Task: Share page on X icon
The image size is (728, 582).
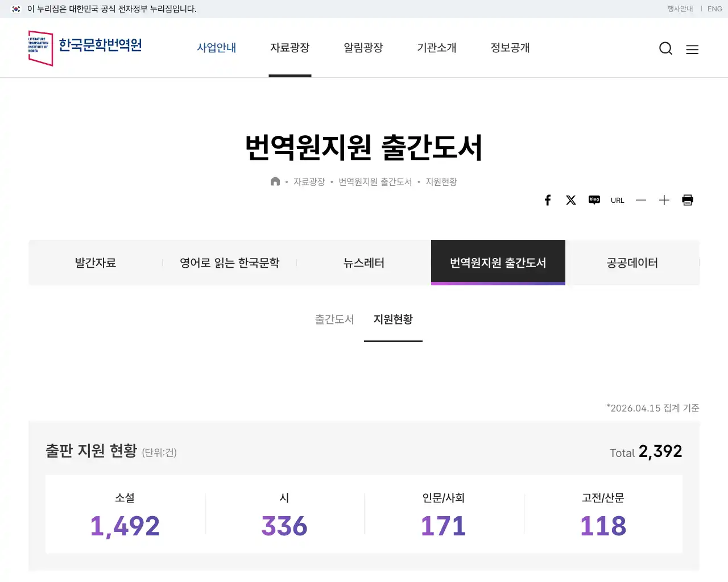Action: (571, 200)
